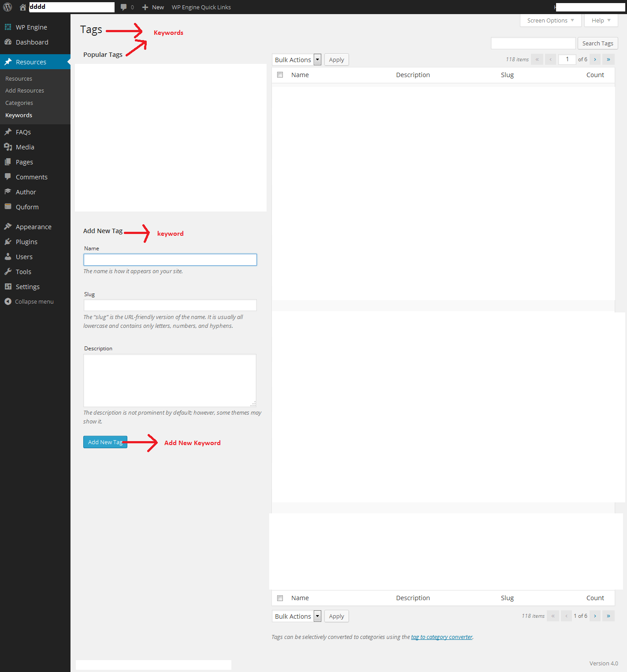
Task: Click into the tag Slug input field
Action: pyautogui.click(x=170, y=305)
